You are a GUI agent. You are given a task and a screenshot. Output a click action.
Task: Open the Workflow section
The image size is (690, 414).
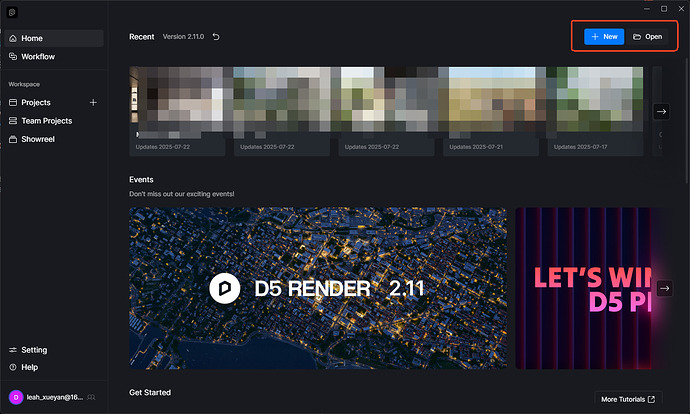(x=54, y=57)
